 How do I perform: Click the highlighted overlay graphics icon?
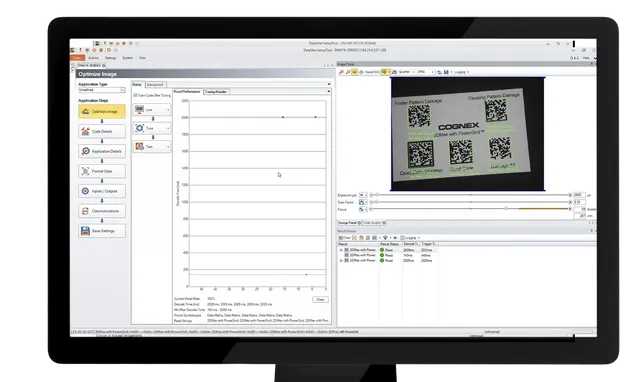[384, 72]
